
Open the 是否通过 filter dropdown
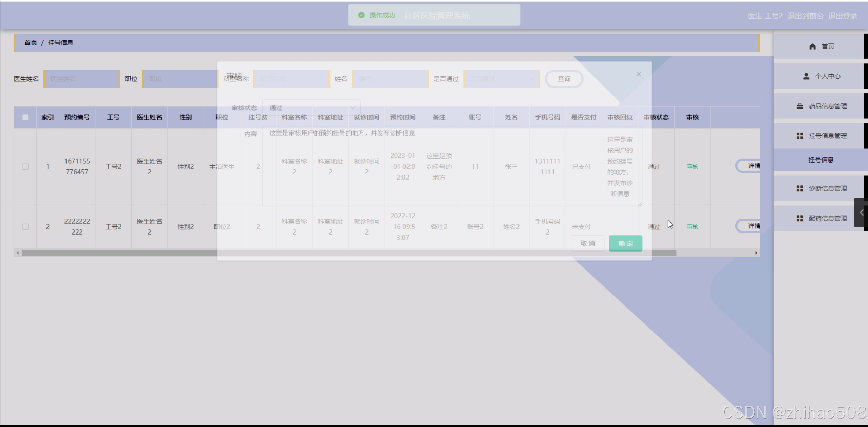tap(501, 79)
